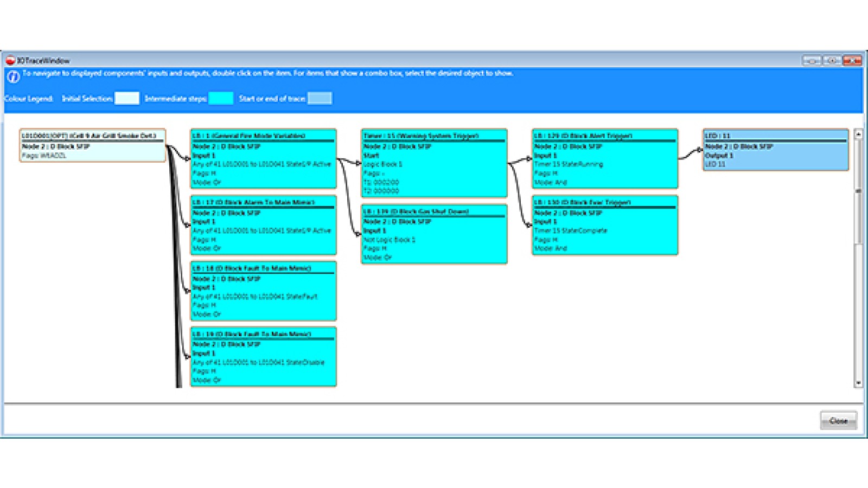Select Timer 15 Warning System Trigger block
Screen dimensions: 868x488
pos(434,163)
